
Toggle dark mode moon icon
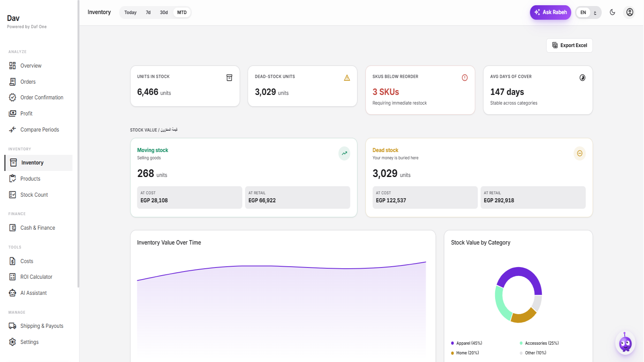[612, 12]
